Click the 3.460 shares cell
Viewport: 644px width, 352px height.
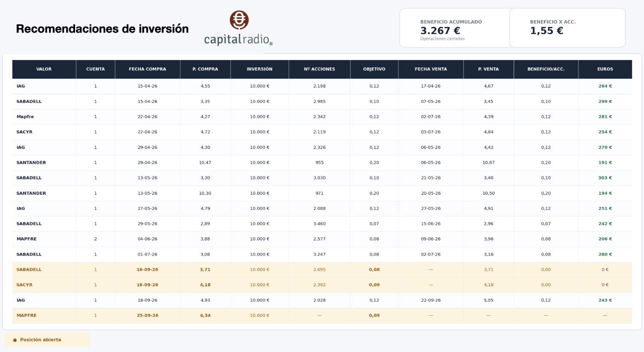(x=319, y=224)
